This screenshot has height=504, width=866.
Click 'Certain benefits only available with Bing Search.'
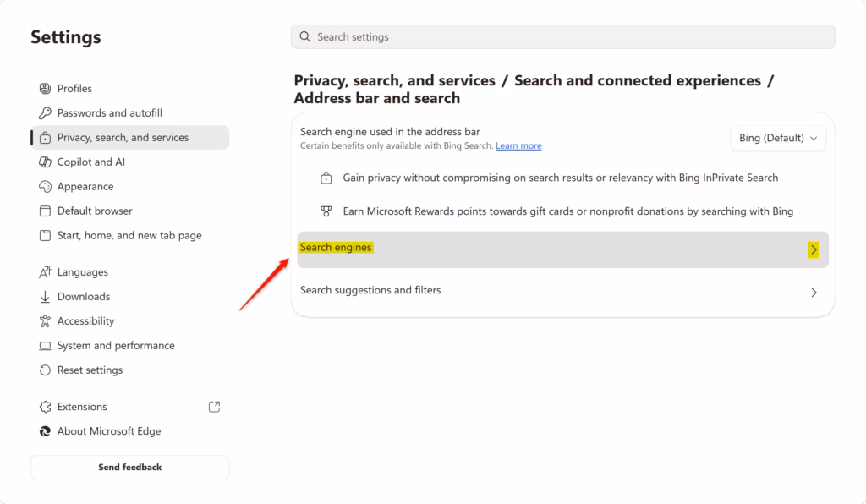click(x=397, y=145)
